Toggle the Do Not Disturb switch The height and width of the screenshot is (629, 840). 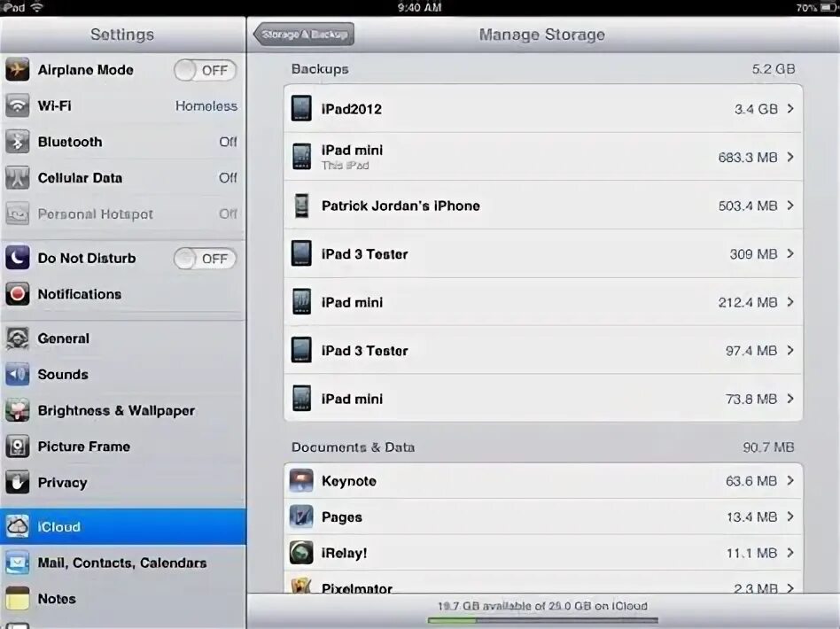point(206,259)
